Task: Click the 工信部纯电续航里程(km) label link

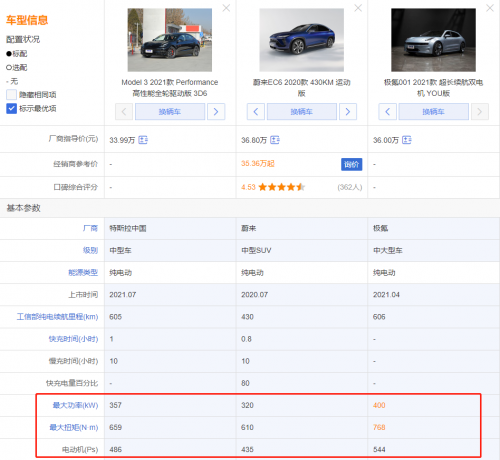Action: (x=57, y=317)
